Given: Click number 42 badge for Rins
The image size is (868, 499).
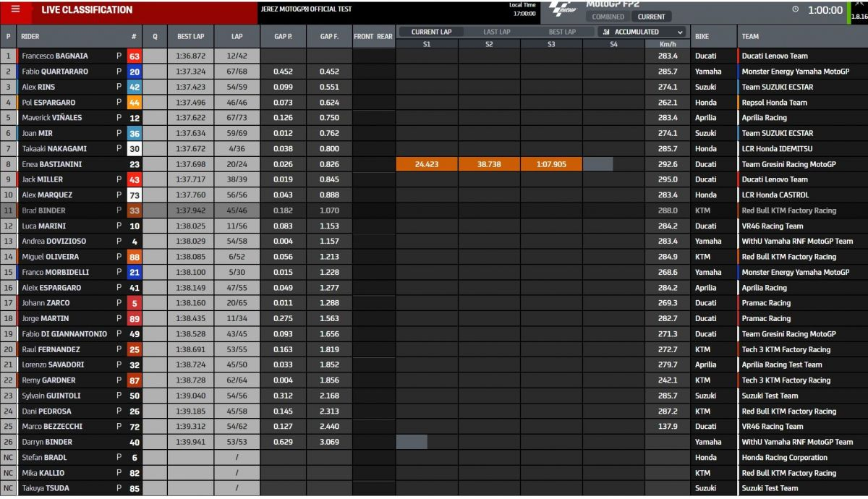Looking at the screenshot, I should point(135,87).
